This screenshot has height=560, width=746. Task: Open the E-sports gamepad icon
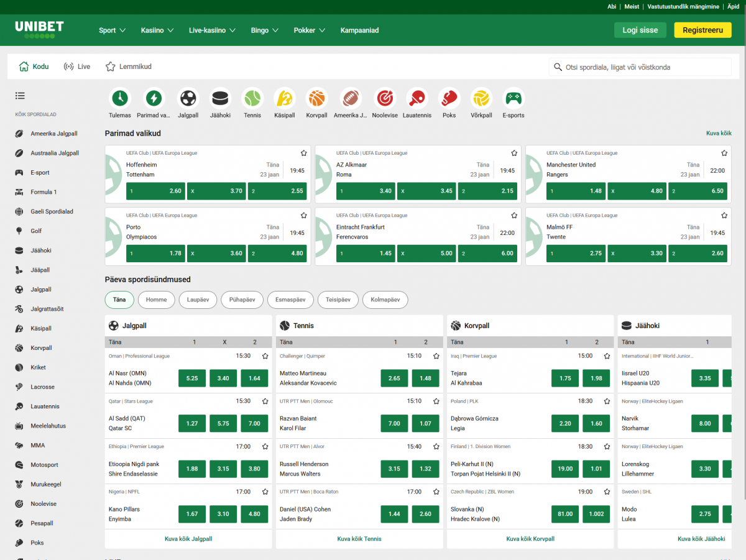tap(513, 98)
